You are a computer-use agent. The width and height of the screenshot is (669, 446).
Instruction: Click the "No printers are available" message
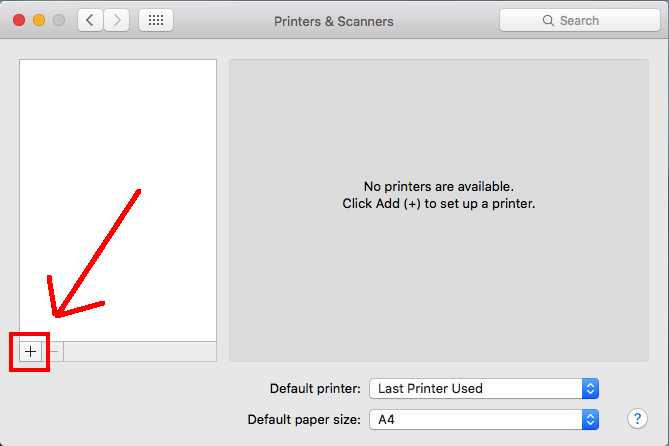coord(438,187)
